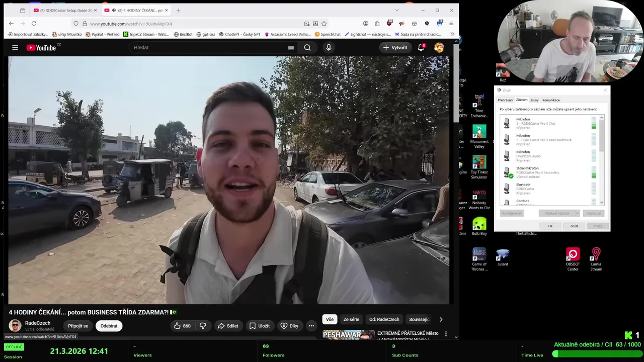
Task: Close the RODECaster Setup Guide browser tab
Action: point(95,10)
